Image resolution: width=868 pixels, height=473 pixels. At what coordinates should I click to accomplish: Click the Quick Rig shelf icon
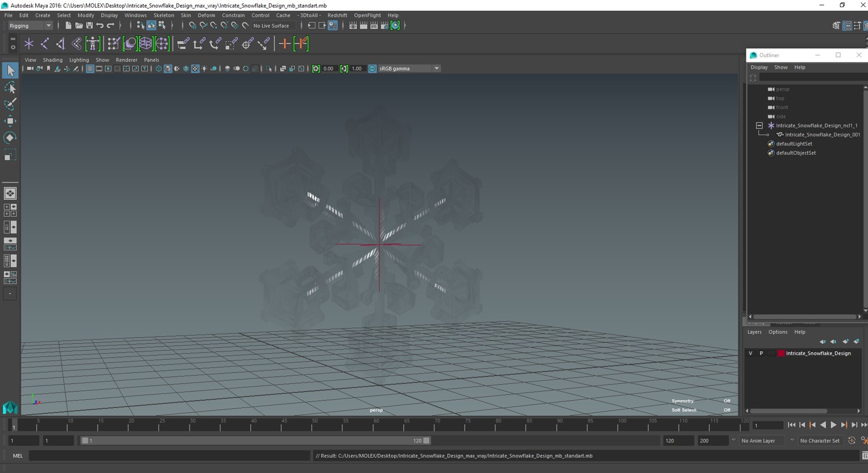[93, 44]
